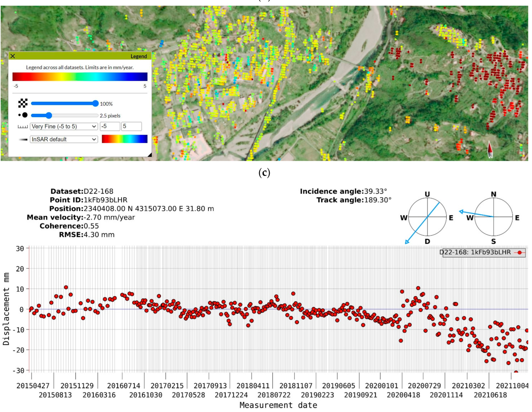Screen dimensions: 532x412
Task: Click the main legend color bar
Action: [80, 77]
